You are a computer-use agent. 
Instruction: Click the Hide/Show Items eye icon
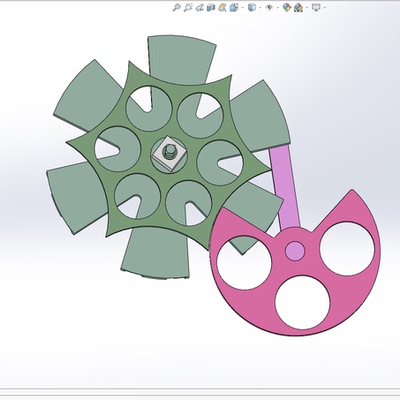click(269, 7)
